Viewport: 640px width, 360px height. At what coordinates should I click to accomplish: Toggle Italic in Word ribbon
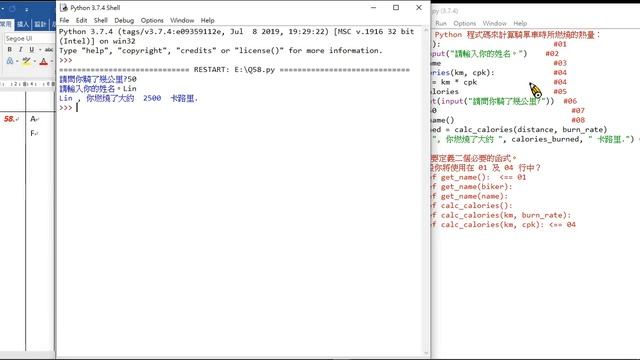point(20,49)
